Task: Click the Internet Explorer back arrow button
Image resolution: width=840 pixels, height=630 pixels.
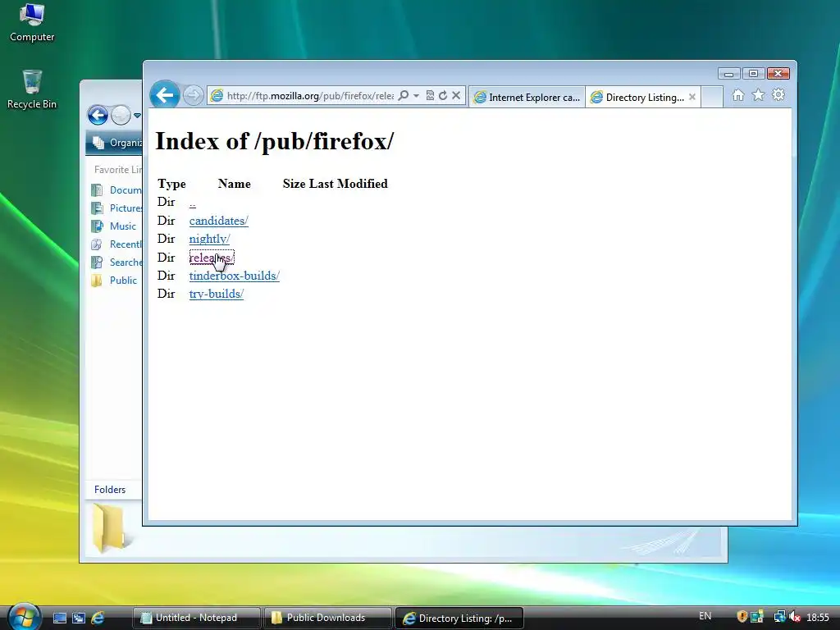Action: [164, 95]
